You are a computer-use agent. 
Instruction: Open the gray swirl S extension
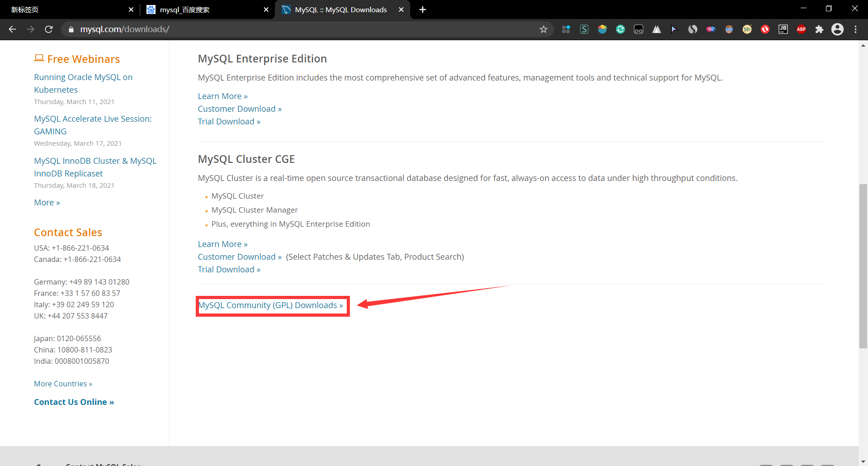pyautogui.click(x=693, y=29)
